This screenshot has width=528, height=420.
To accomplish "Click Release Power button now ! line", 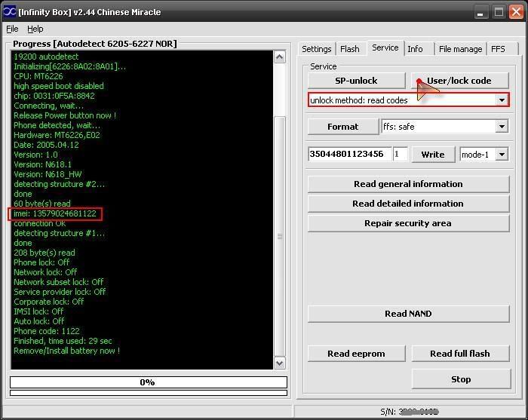I will click(x=65, y=115).
